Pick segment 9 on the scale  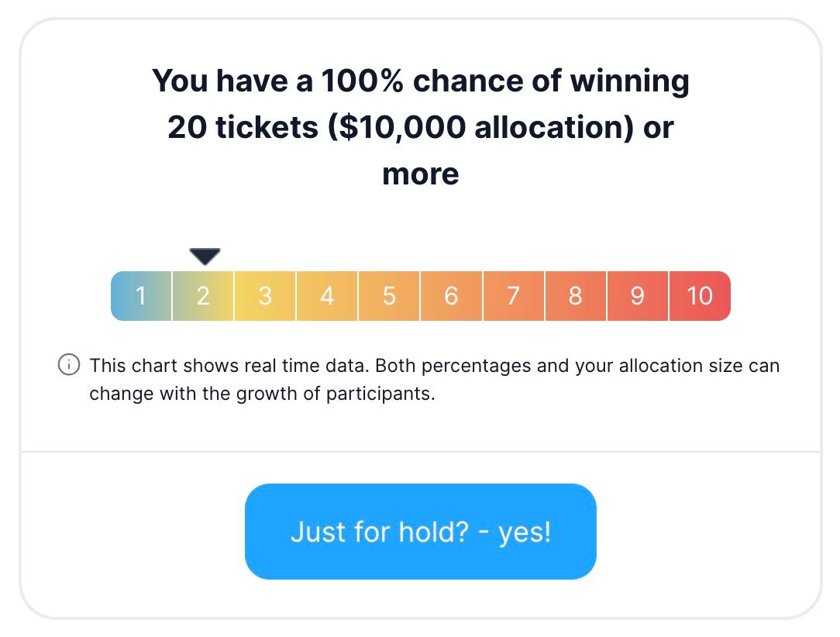click(x=637, y=296)
